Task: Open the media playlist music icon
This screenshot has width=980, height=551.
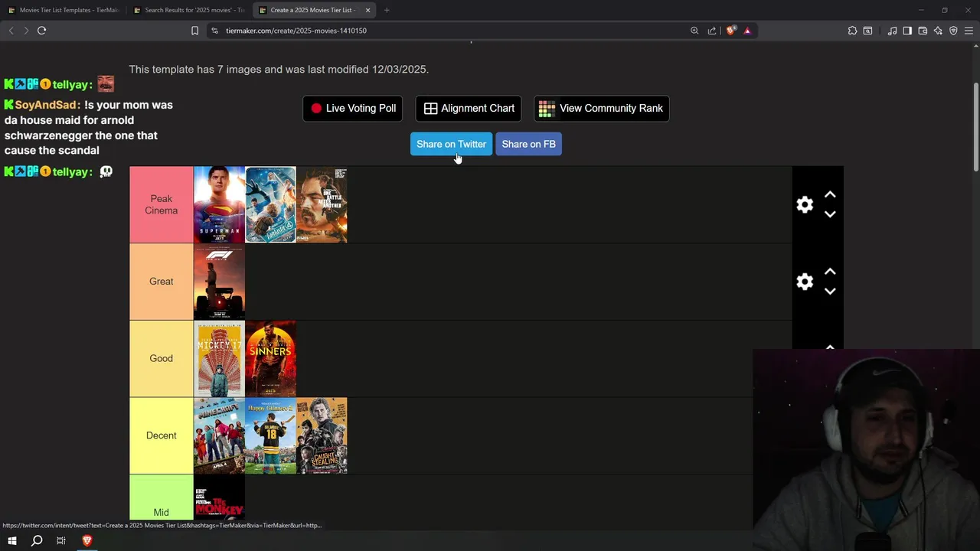Action: tap(892, 31)
